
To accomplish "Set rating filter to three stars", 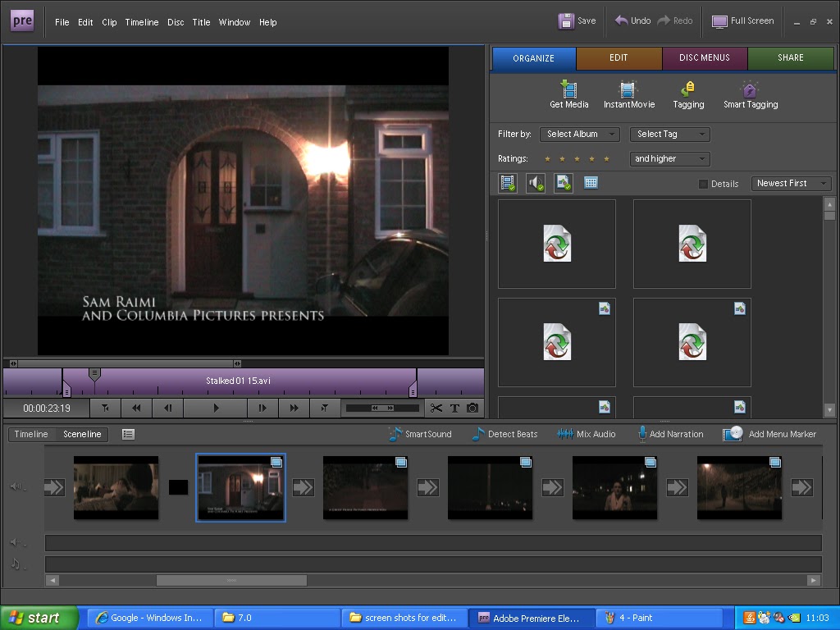I will [577, 158].
